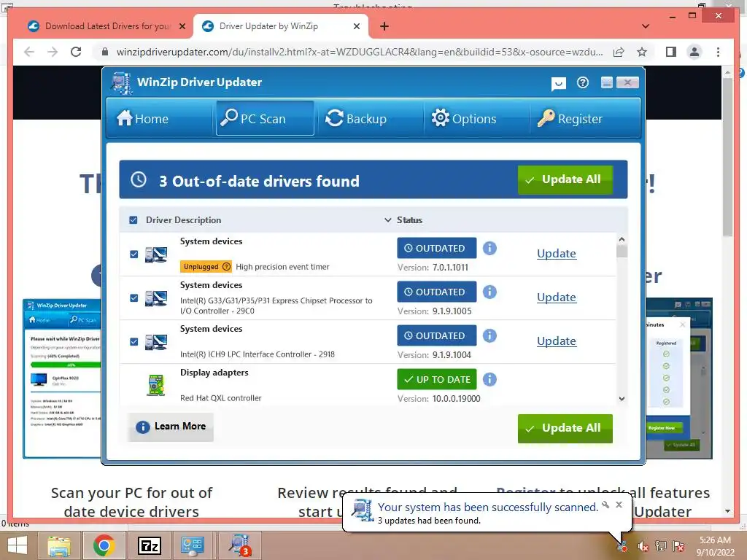The image size is (747, 560).
Task: Bookmark this page with the star icon
Action: coord(642,52)
